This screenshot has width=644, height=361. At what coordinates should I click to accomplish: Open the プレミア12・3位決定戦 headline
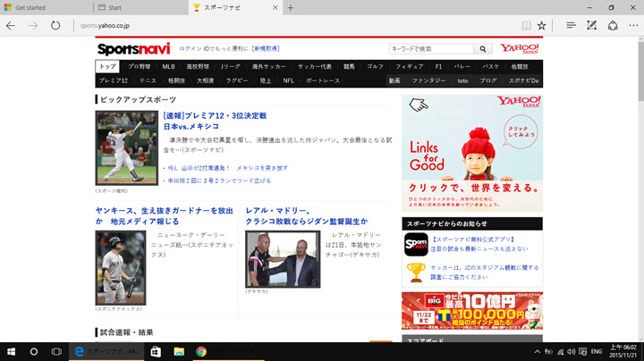coord(215,121)
